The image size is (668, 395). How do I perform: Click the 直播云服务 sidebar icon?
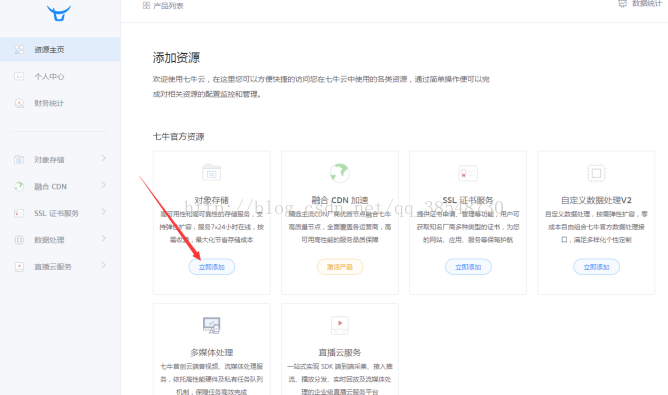[x=19, y=267]
